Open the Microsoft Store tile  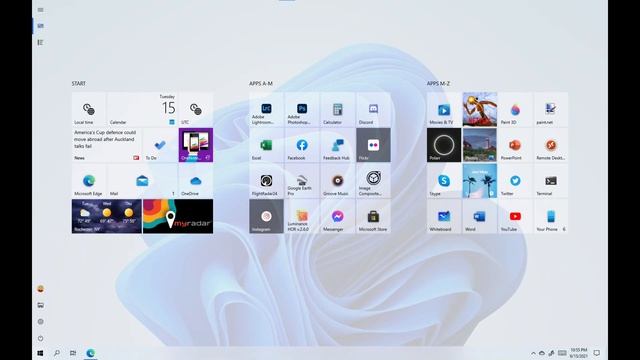pos(373,216)
